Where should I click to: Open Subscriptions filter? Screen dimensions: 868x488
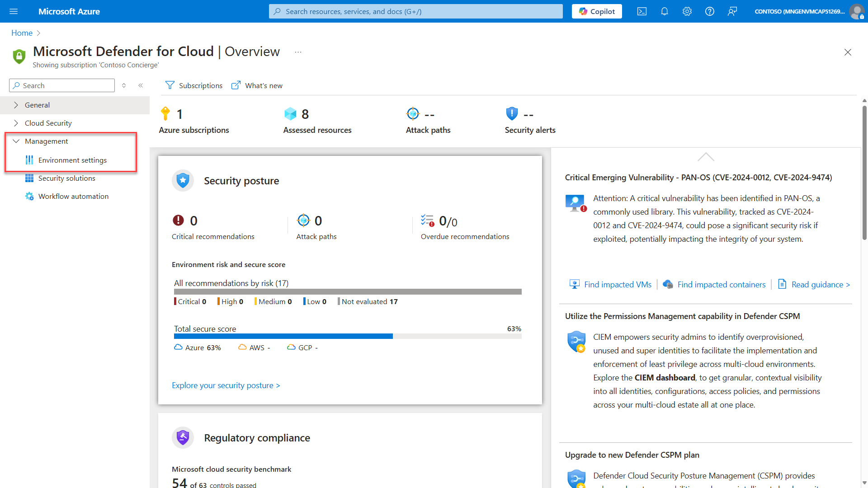193,85
